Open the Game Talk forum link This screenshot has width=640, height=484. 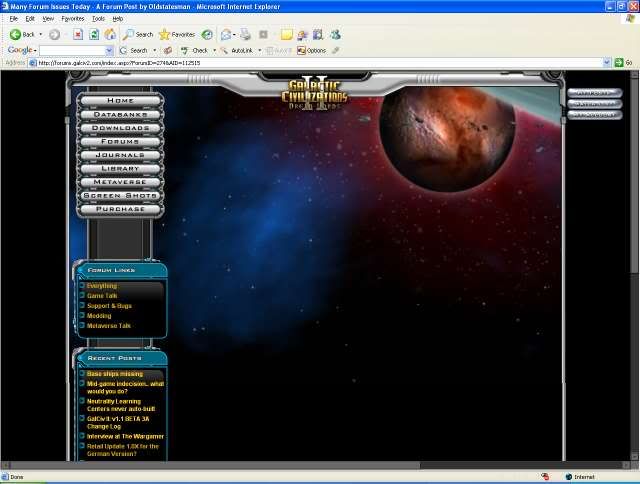point(102,295)
